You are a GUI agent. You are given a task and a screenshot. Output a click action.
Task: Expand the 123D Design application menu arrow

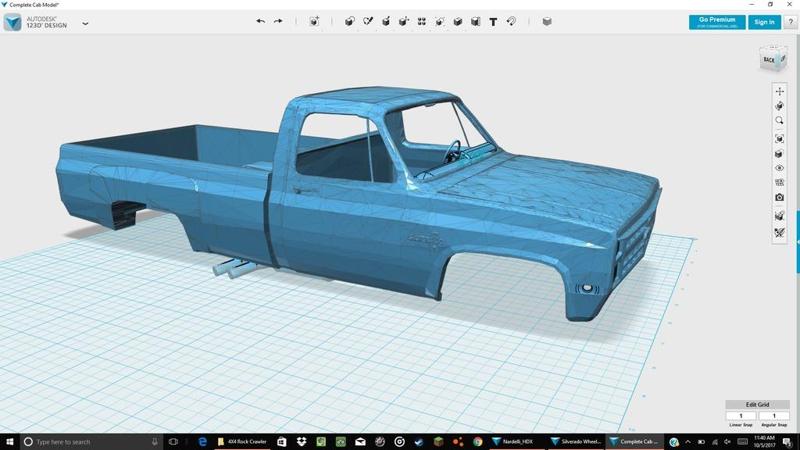[86, 22]
